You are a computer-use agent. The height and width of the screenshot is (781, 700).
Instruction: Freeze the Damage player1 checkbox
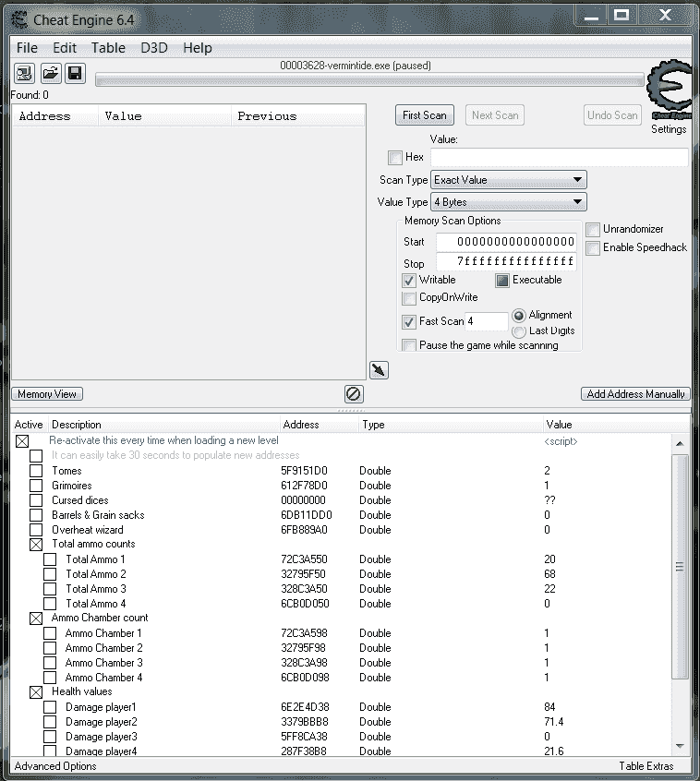pyautogui.click(x=50, y=707)
